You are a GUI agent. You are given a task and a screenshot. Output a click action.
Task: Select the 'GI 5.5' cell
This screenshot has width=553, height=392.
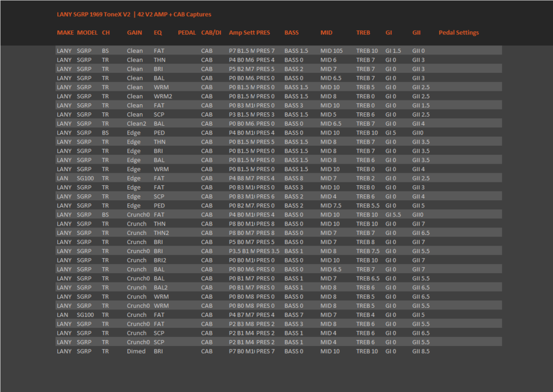click(393, 215)
